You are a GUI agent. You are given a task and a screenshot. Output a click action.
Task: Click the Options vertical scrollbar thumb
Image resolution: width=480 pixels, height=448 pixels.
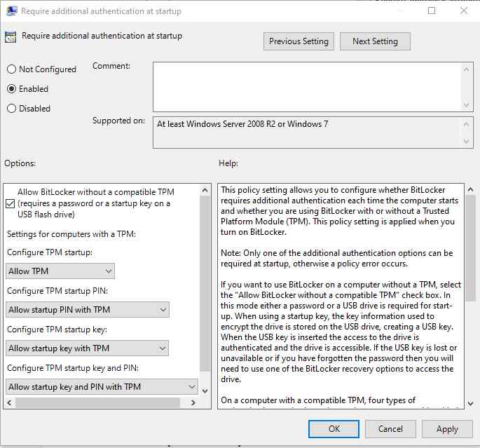coord(205,283)
